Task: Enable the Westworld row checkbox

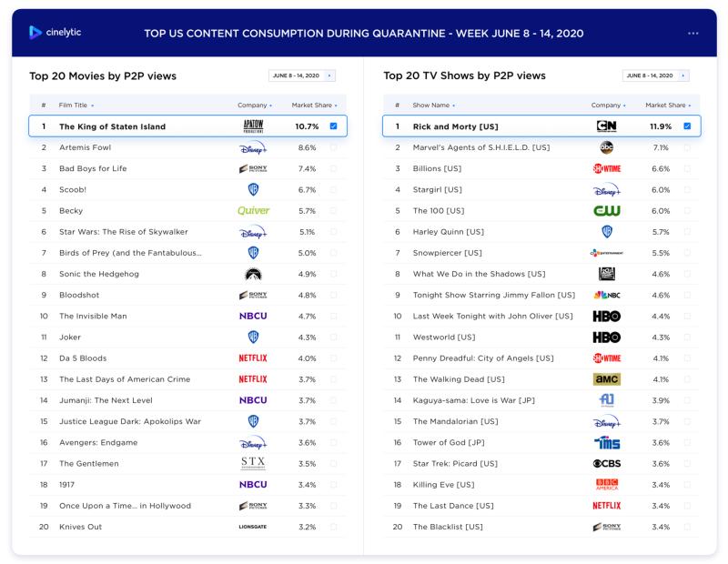Action: coord(687,337)
